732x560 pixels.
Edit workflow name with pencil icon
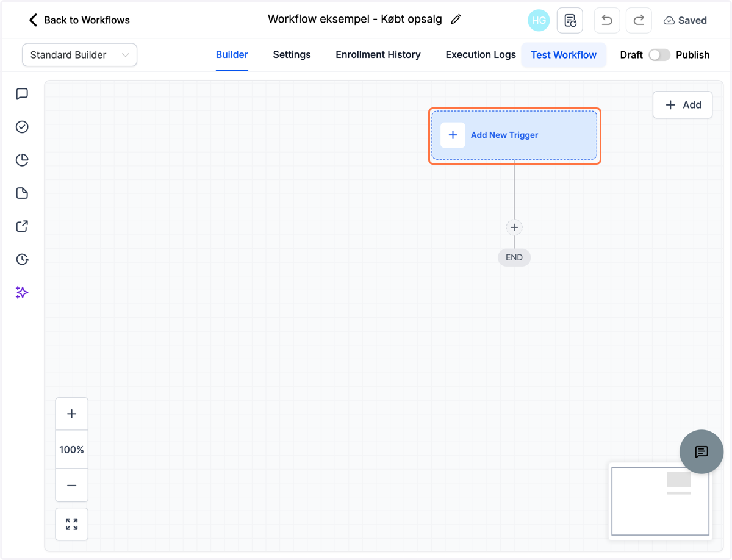[456, 20]
